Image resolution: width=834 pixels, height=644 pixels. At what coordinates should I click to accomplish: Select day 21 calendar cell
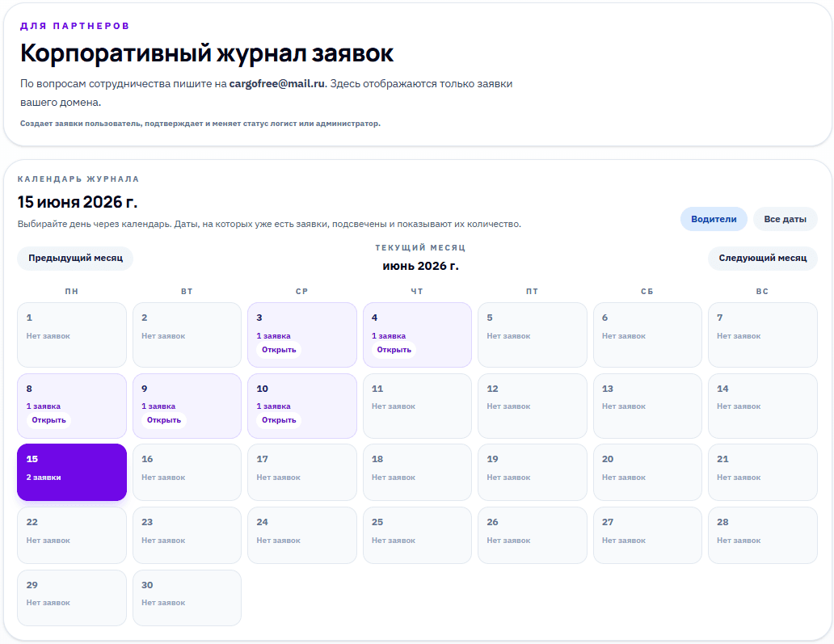coord(762,472)
